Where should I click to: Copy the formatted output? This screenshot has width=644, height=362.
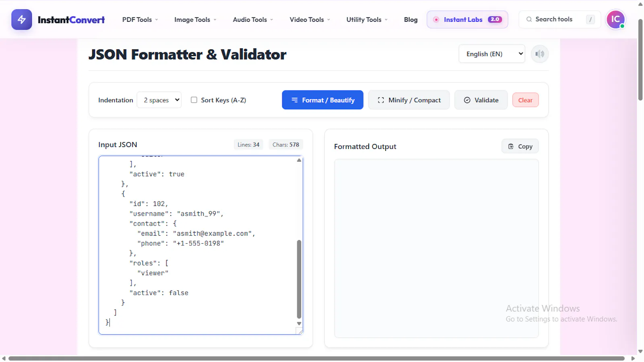tap(520, 146)
